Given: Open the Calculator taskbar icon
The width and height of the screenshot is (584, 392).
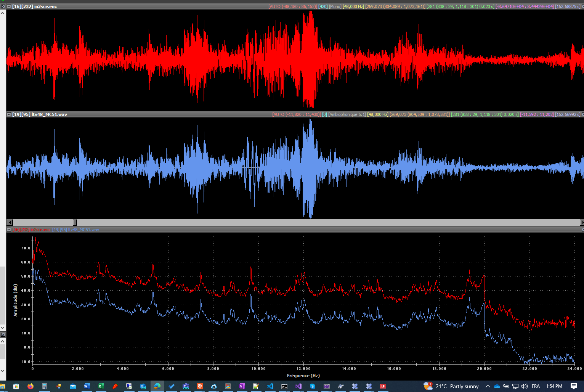Looking at the screenshot, I should [45, 386].
